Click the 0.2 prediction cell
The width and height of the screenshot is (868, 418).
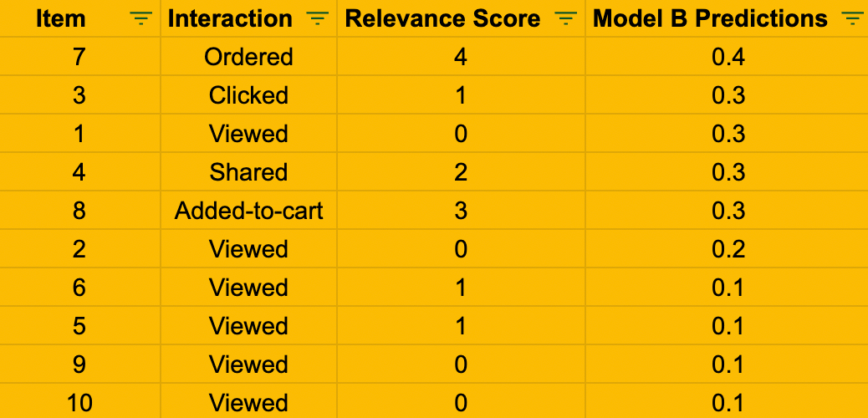[728, 249]
